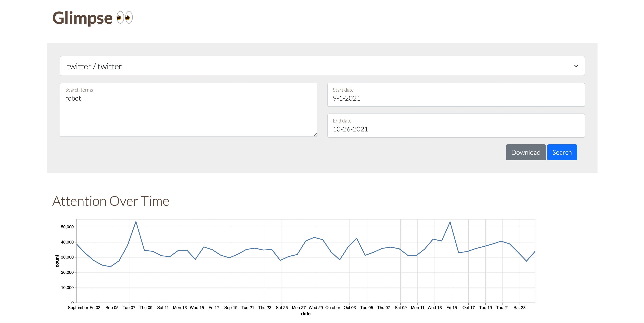The width and height of the screenshot is (644, 323).
Task: Click the blue Search button
Action: 562,152
